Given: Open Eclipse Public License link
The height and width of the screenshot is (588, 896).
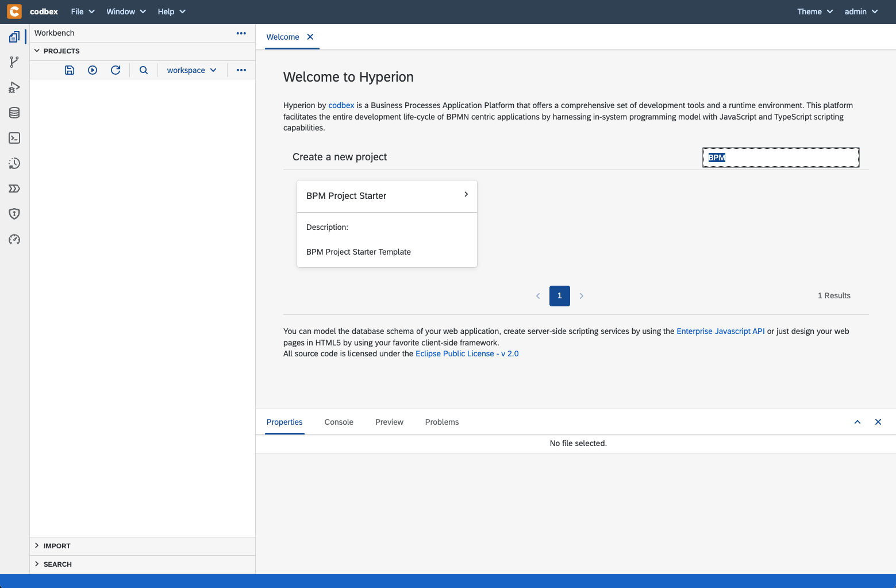Looking at the screenshot, I should tap(467, 353).
